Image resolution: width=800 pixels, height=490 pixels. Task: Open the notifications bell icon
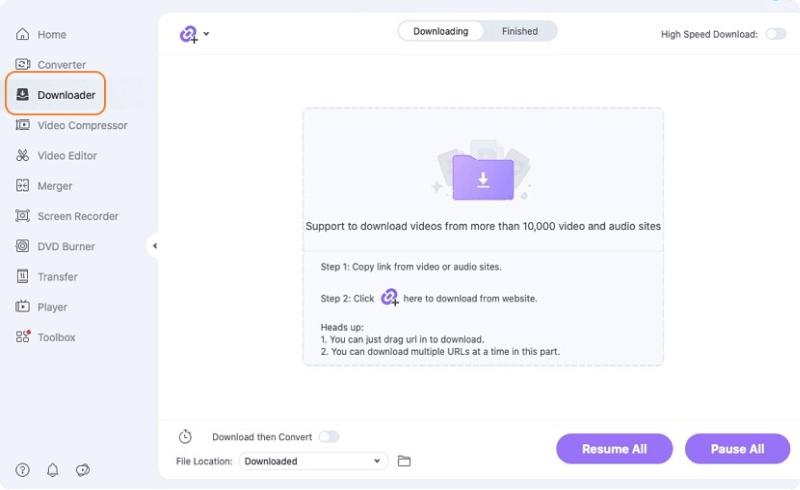click(53, 470)
